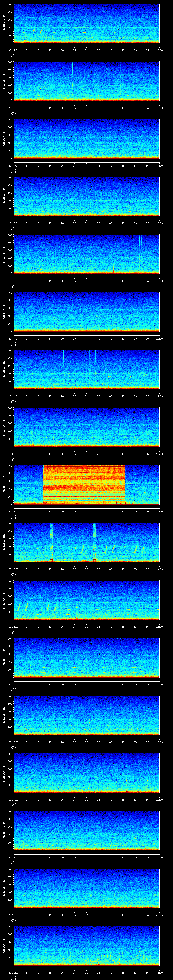The height and width of the screenshot is (980, 173).
Task: Click the 20:29:00 start time label
Action: (13, 915)
